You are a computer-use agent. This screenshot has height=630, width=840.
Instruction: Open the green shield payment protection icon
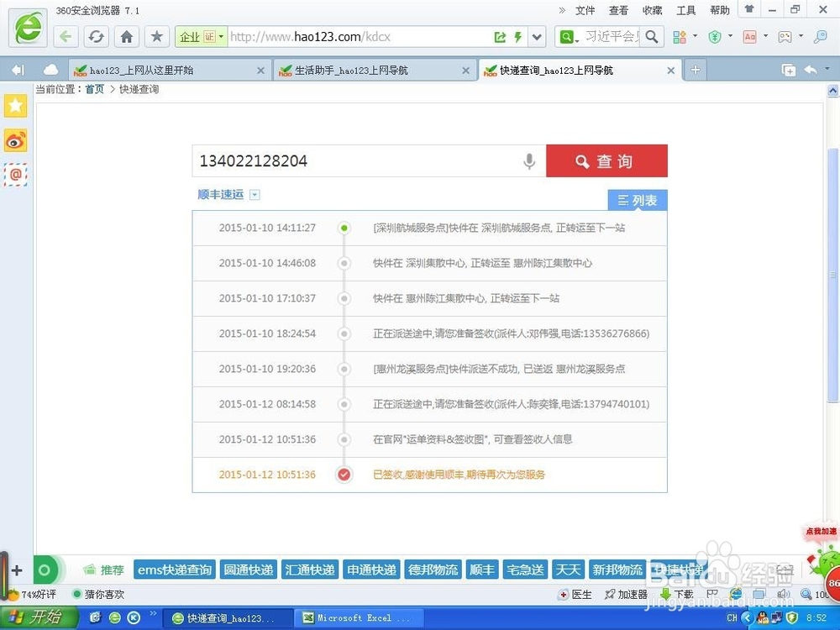715,37
